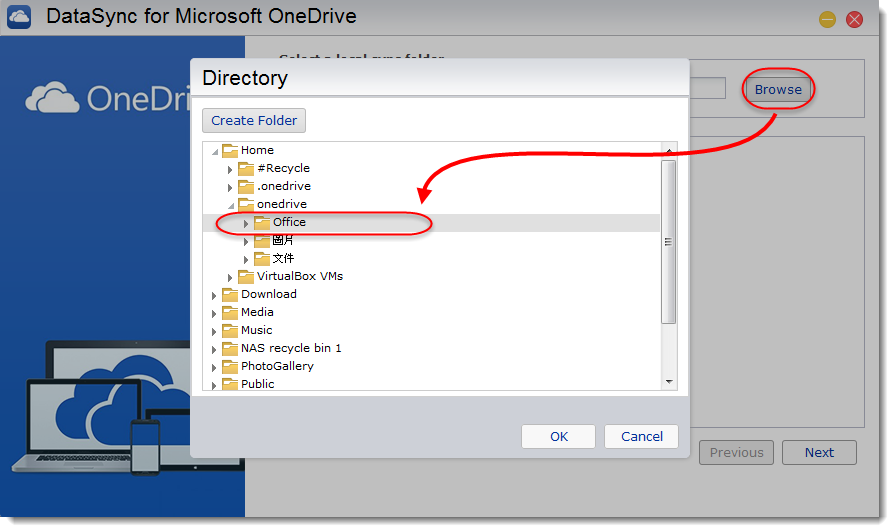This screenshot has height=532, width=894.
Task: Expand the Office folder node
Action: click(x=246, y=224)
